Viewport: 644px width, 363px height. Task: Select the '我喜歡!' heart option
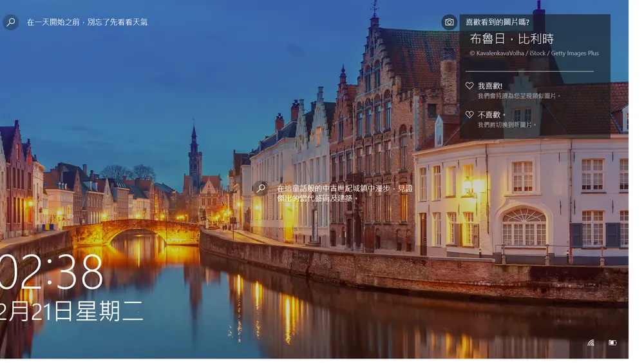click(489, 86)
